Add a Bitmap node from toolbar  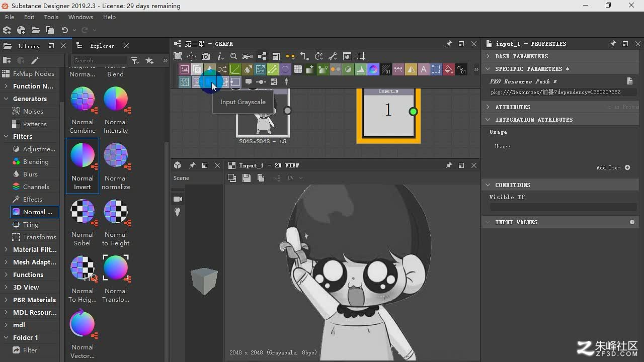(185, 69)
